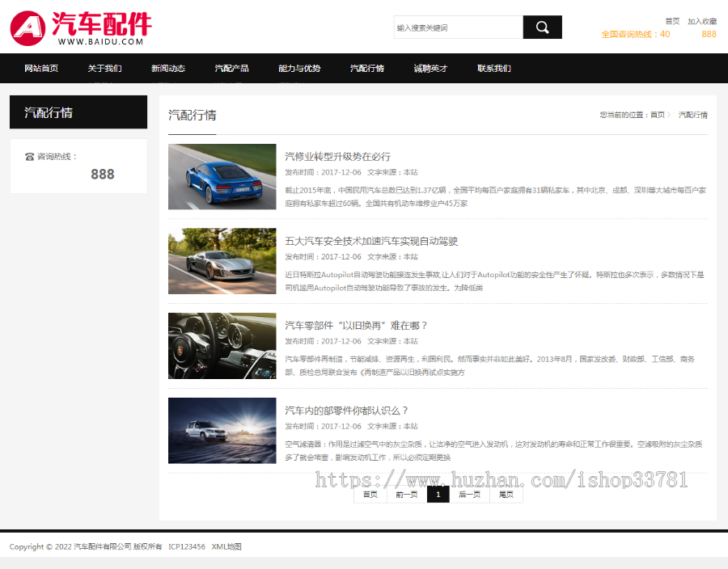Open article 汽车零部件“以旧换再”难在哪？
The width and height of the screenshot is (728, 569).
pyautogui.click(x=356, y=326)
